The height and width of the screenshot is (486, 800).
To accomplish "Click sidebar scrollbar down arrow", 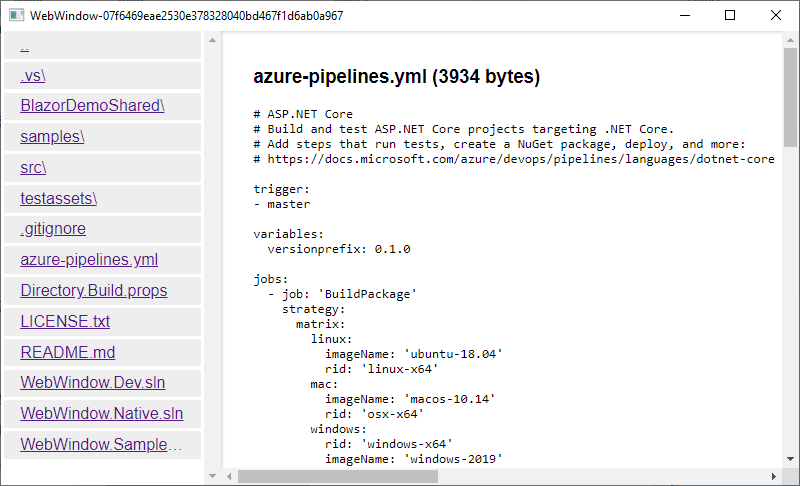I will pyautogui.click(x=213, y=476).
